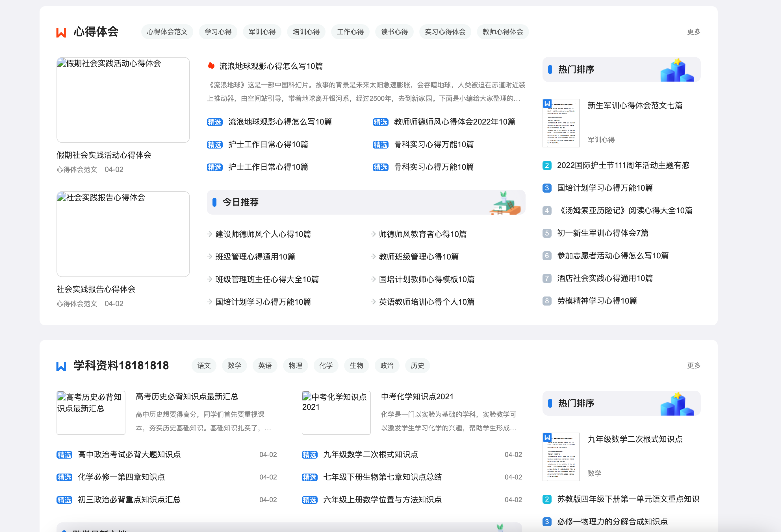Click the rank 4 badge beside 汤姆索亚历险记
Image resolution: width=781 pixels, height=532 pixels.
tap(547, 211)
